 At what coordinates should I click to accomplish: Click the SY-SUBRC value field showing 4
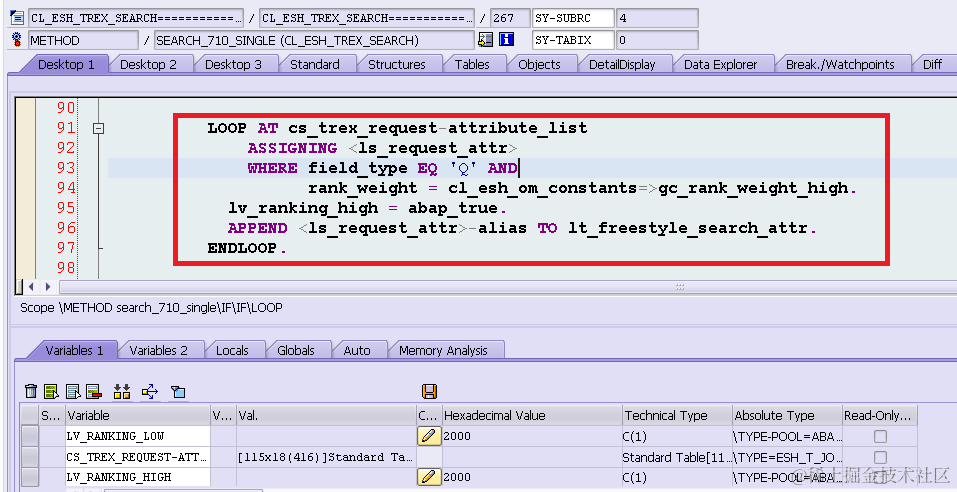click(657, 18)
